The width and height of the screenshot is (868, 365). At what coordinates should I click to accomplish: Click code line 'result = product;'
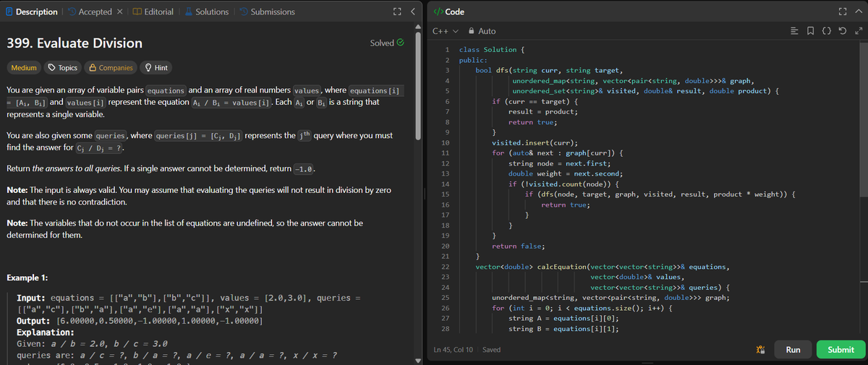(x=542, y=112)
